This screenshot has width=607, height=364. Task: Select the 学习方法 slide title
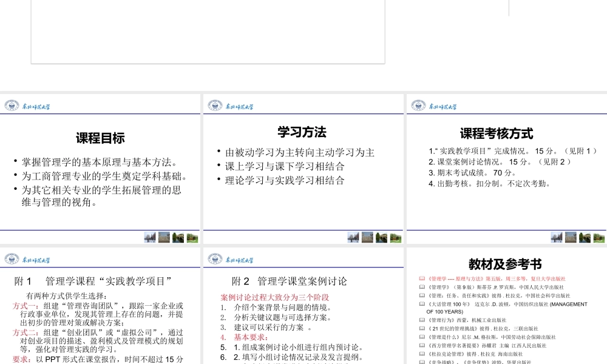point(302,132)
